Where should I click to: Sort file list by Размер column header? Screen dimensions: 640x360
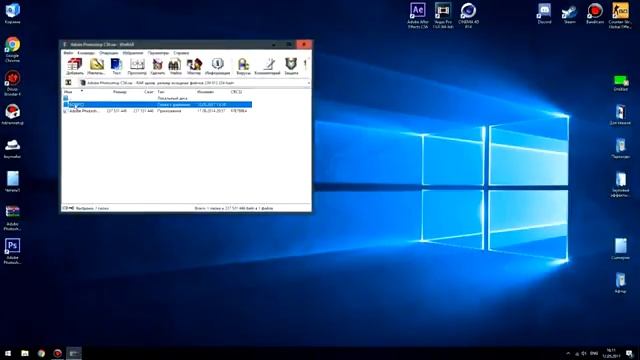click(120, 92)
